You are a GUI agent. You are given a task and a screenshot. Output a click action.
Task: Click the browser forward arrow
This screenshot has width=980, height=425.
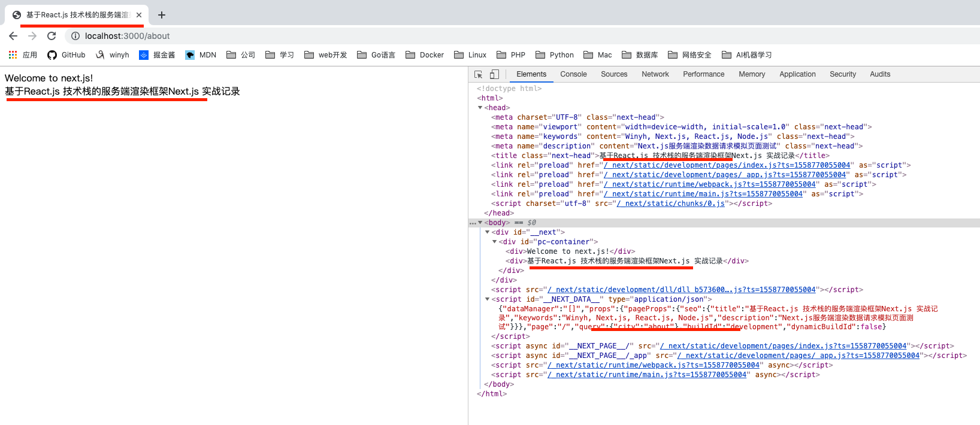32,36
